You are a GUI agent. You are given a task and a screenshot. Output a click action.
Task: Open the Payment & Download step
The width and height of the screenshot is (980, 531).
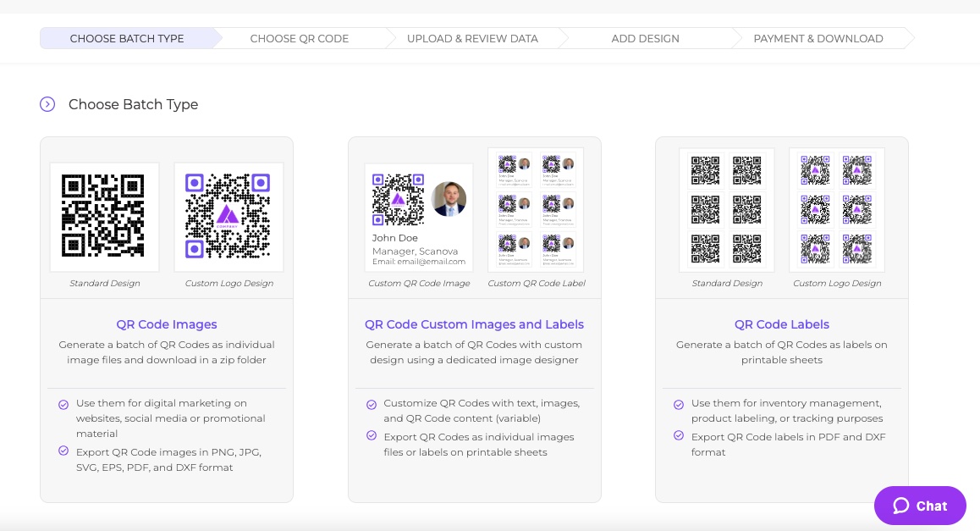tap(818, 38)
